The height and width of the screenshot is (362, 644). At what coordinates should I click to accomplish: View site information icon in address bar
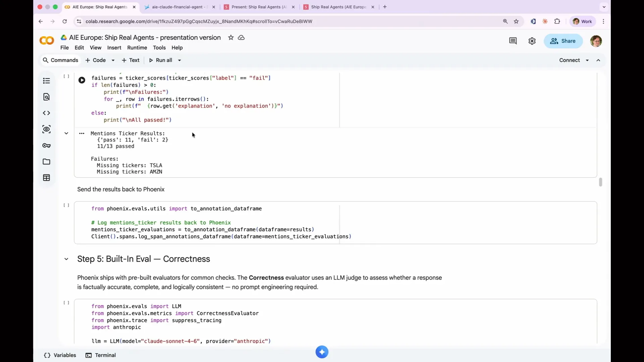79,21
